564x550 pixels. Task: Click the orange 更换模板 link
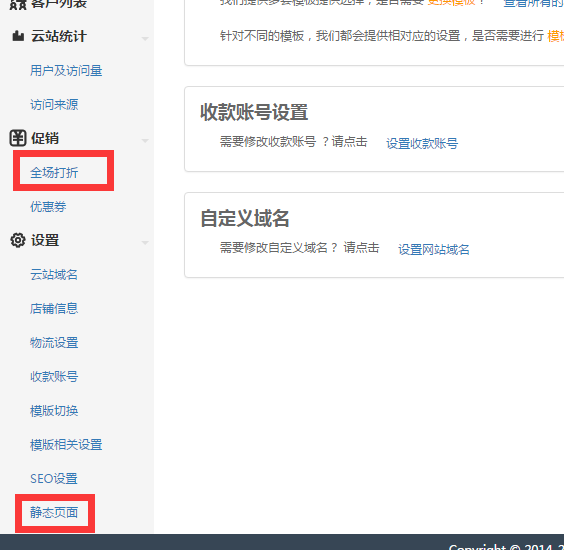[451, 2]
